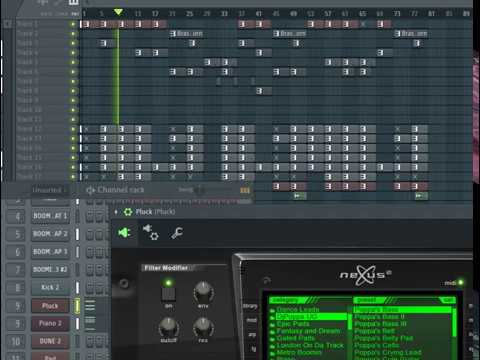The height and width of the screenshot is (360, 480).
Task: Click the green gear icon beside Pluck title
Action: click(x=128, y=212)
